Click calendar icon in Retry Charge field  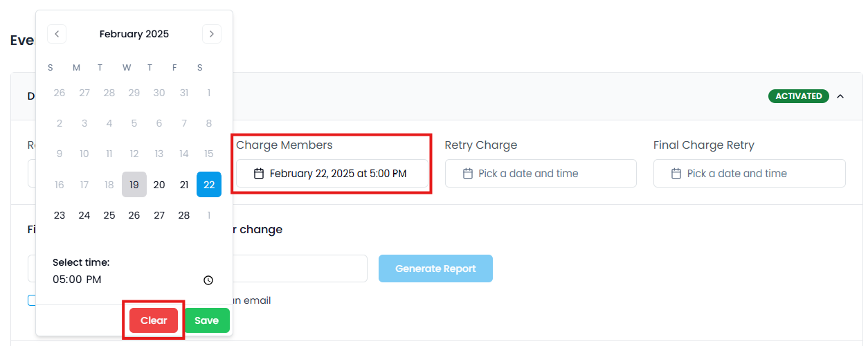(x=468, y=174)
